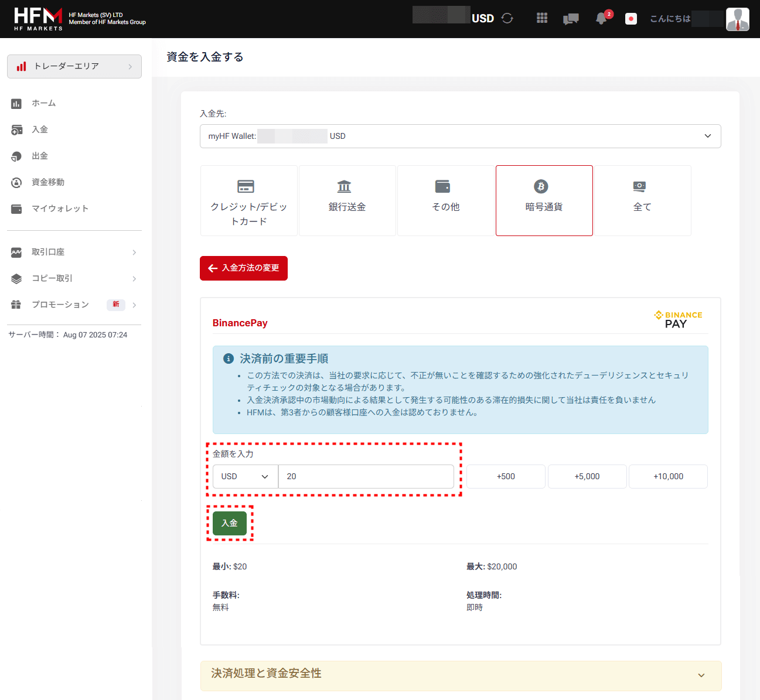Open the notifications bell
760x700 pixels.
point(601,19)
